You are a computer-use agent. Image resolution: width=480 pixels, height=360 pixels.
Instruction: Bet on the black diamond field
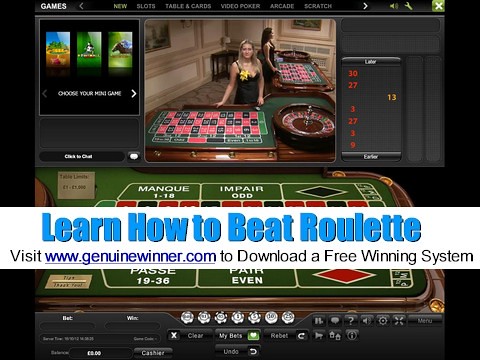coord(321,192)
